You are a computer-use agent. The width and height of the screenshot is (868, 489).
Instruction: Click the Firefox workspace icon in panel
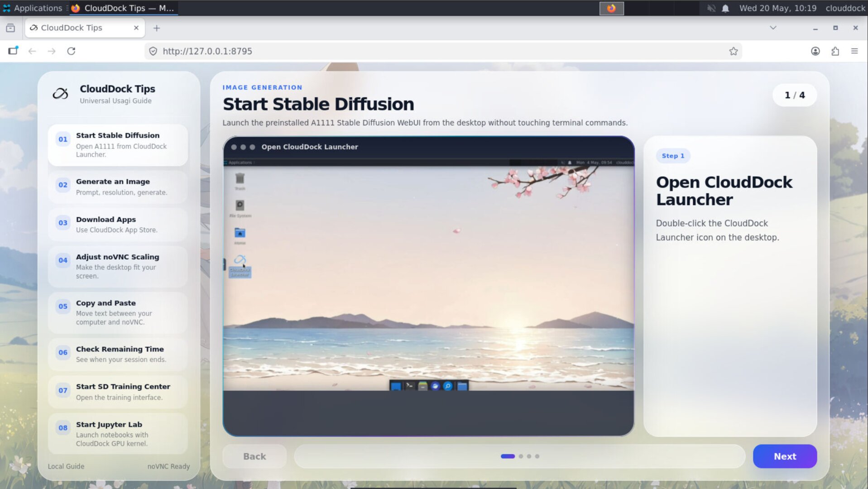pyautogui.click(x=611, y=8)
